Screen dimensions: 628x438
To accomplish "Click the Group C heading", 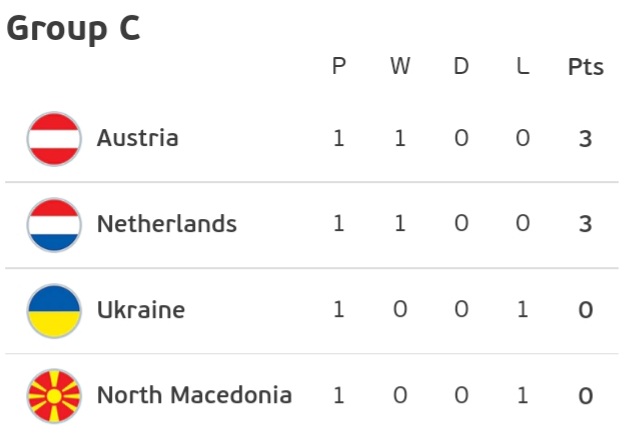I will (73, 29).
